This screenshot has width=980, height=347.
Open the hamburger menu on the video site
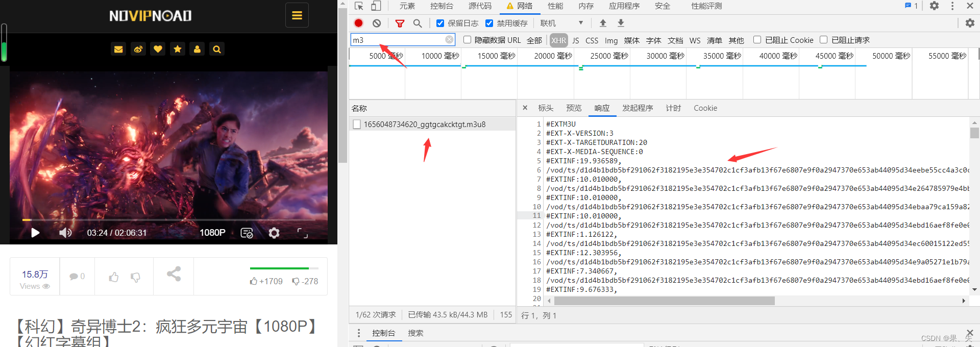click(297, 15)
